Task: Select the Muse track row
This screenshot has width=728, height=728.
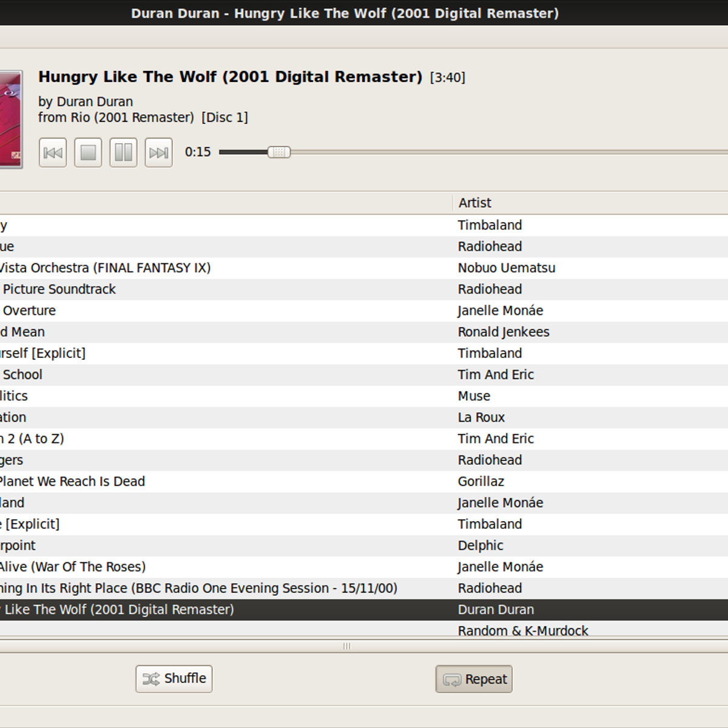Action: 364,396
